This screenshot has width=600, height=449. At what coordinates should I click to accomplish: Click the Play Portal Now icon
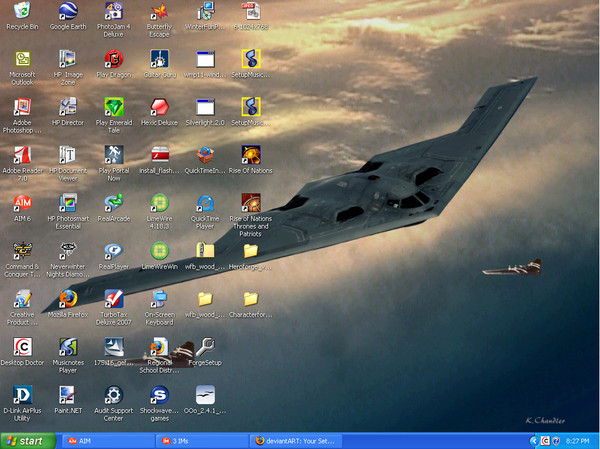[x=114, y=155]
